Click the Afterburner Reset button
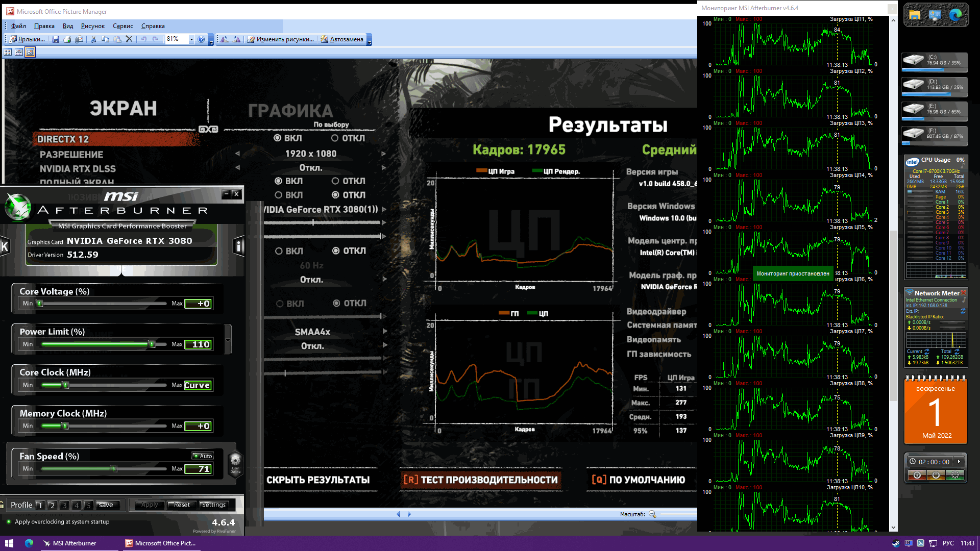 click(x=182, y=505)
